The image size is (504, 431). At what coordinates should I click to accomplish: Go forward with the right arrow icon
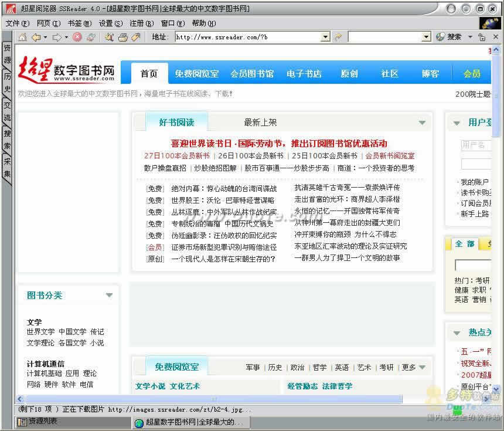(x=57, y=38)
